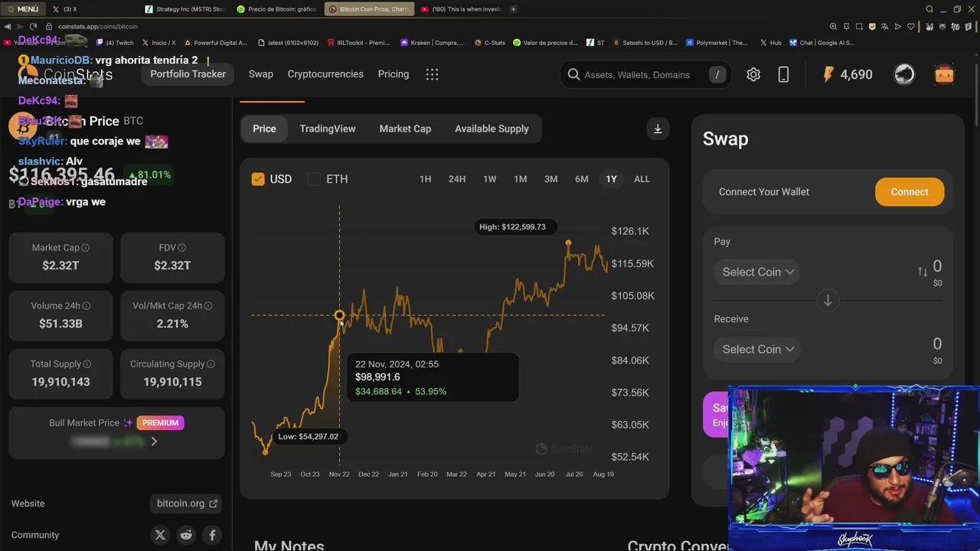The image size is (980, 551).
Task: Select the Price chart tab
Action: (264, 129)
